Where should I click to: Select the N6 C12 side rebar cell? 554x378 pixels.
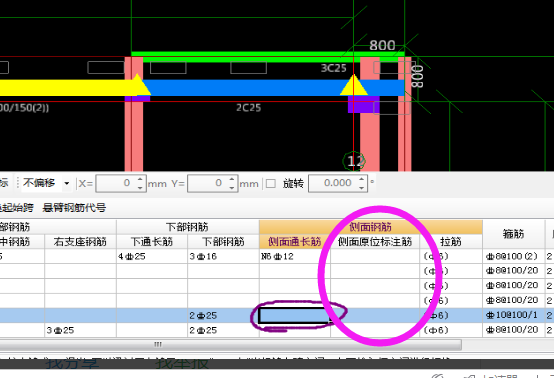(x=294, y=256)
